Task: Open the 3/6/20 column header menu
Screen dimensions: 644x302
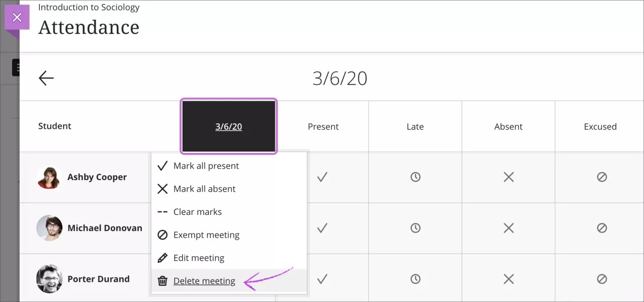Action: 228,126
